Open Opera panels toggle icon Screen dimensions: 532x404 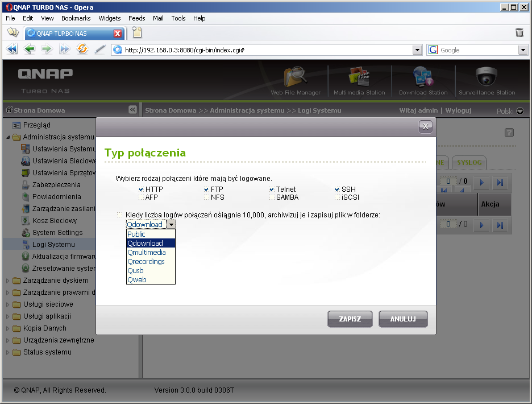coord(13,32)
